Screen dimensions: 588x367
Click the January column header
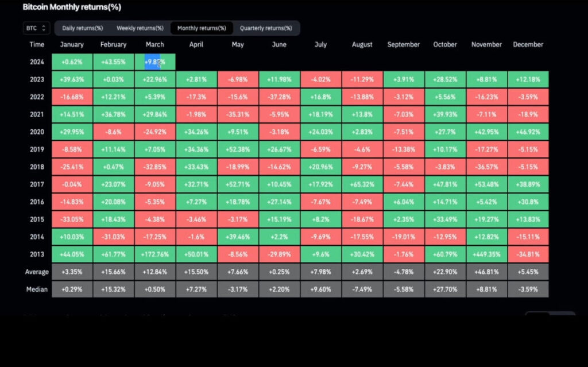[72, 44]
